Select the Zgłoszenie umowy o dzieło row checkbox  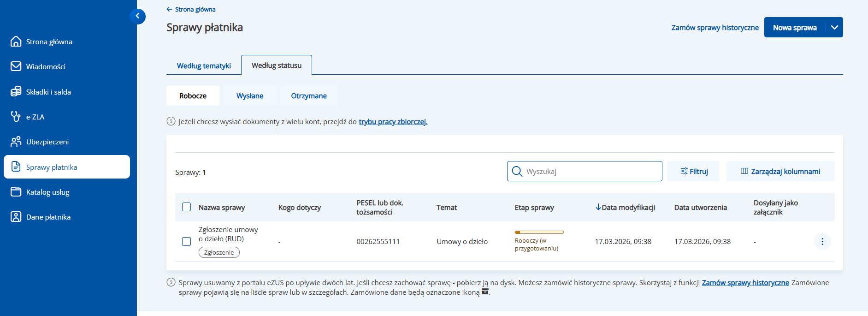coord(186,241)
